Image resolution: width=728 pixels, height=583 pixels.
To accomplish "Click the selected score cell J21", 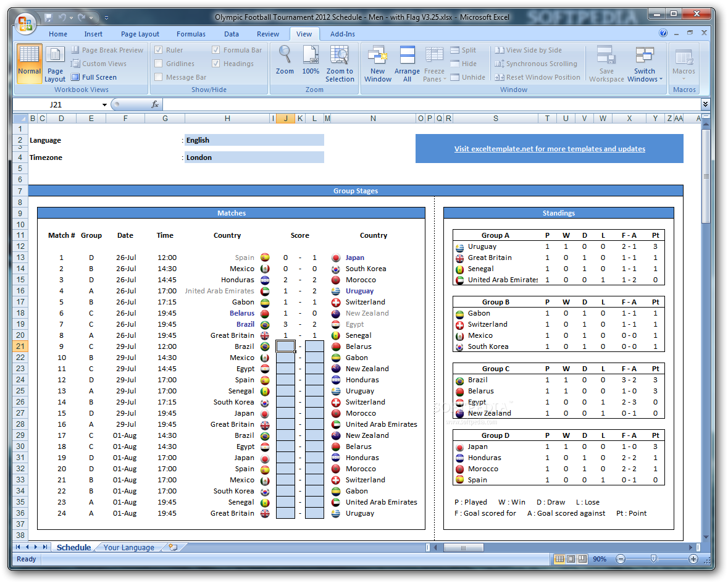I will click(x=285, y=346).
